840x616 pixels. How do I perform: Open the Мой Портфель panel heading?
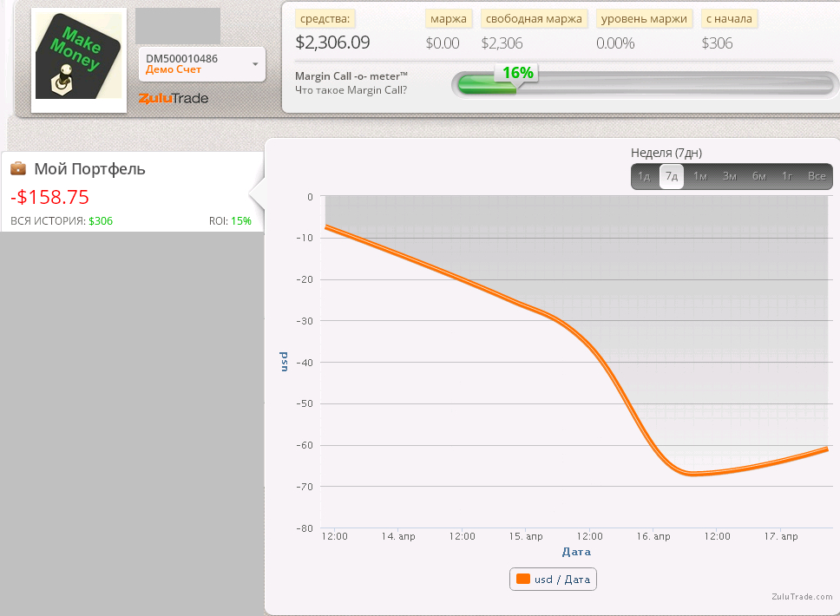[x=89, y=168]
